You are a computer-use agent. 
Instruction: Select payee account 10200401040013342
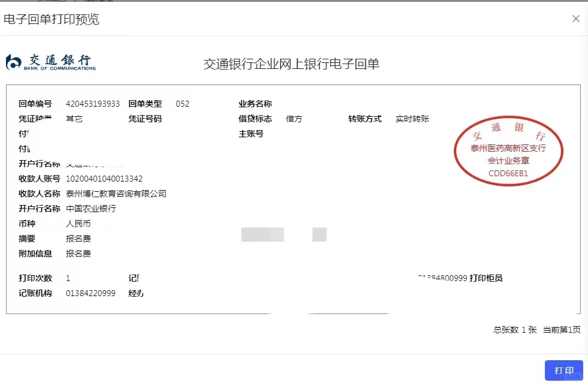tap(104, 179)
